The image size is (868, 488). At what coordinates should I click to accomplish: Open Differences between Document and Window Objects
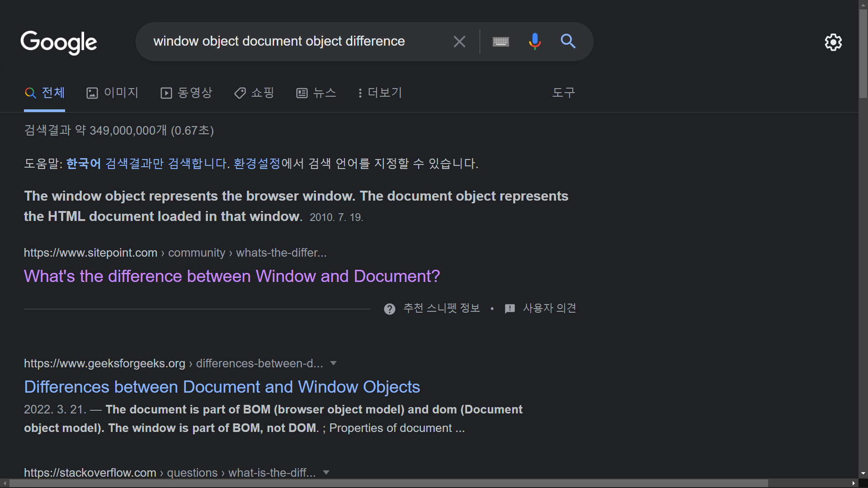[222, 387]
